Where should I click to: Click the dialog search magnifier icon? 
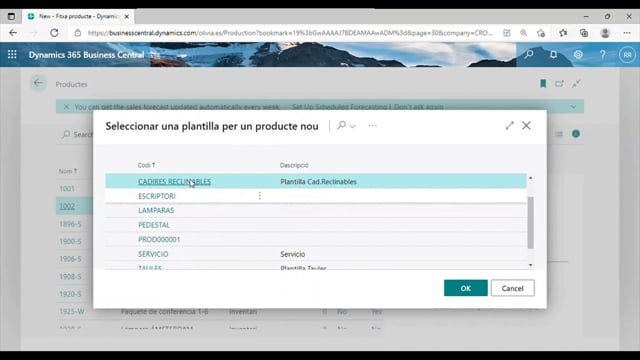click(341, 125)
